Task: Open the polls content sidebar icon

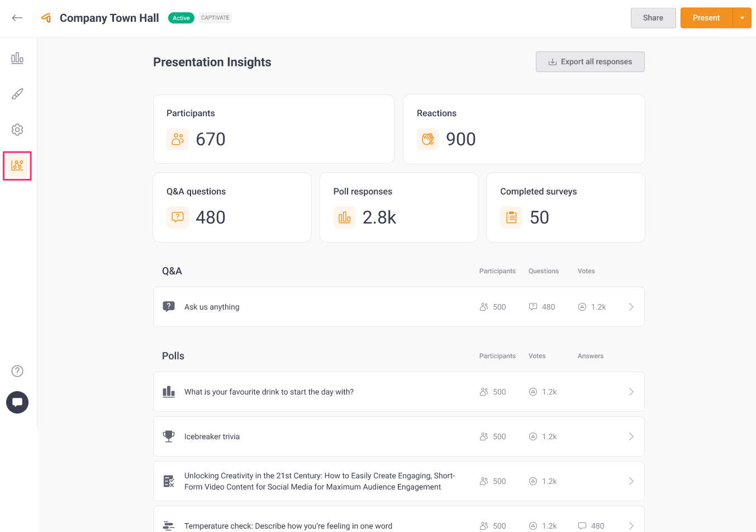Action: (x=17, y=58)
